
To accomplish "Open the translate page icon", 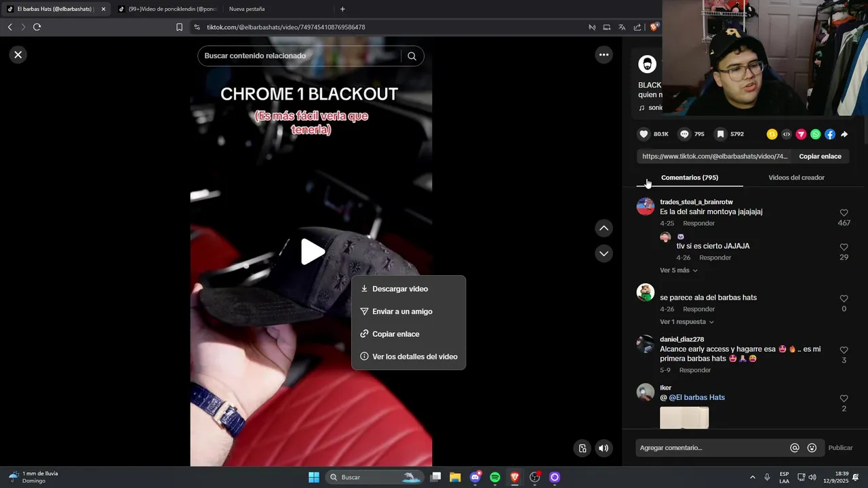I will click(x=622, y=27).
